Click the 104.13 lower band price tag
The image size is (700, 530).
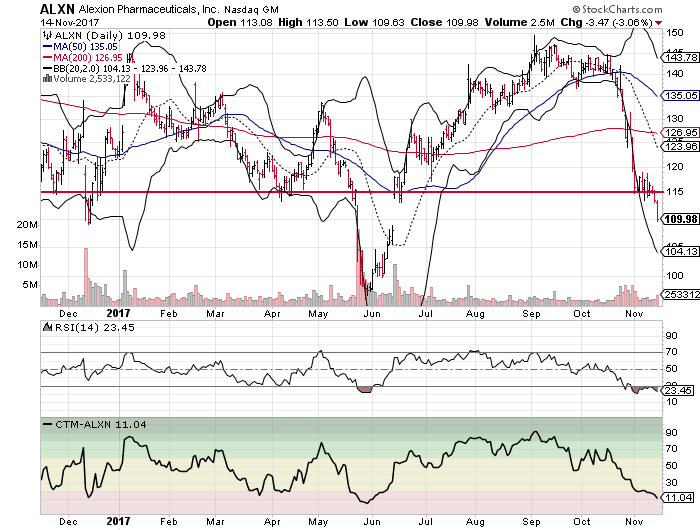681,251
